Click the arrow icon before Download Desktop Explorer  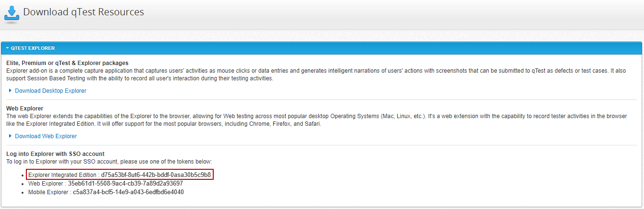click(10, 90)
